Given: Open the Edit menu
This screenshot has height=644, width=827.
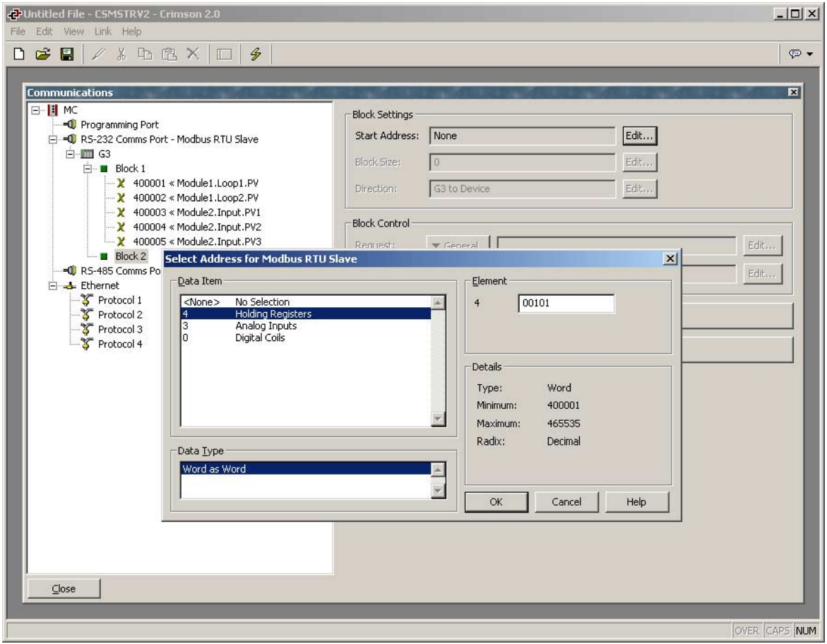Looking at the screenshot, I should (44, 32).
